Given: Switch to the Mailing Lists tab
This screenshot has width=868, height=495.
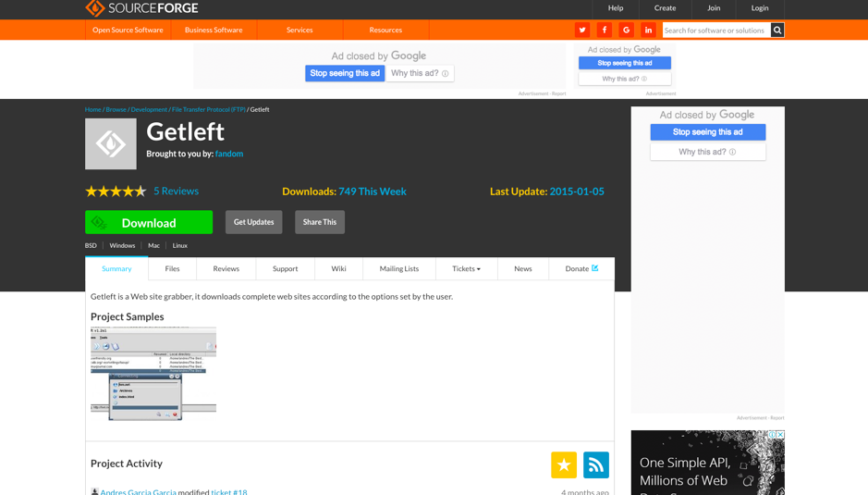Looking at the screenshot, I should (x=399, y=269).
